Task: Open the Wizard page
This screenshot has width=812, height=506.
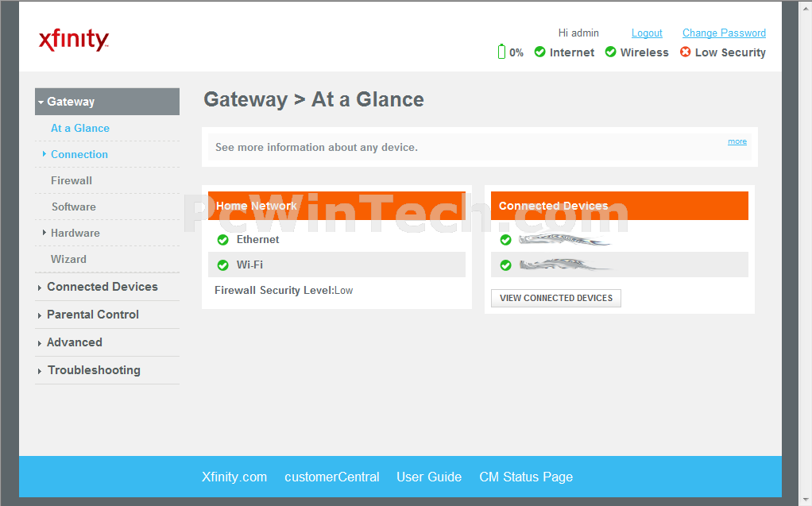Action: tap(68, 259)
